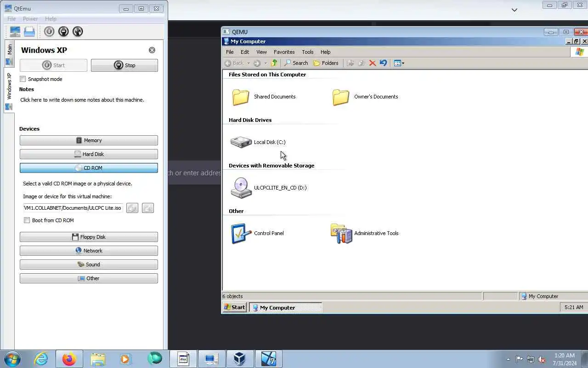Click the CD ROM image path field
This screenshot has height=368, width=588.
pos(73,208)
